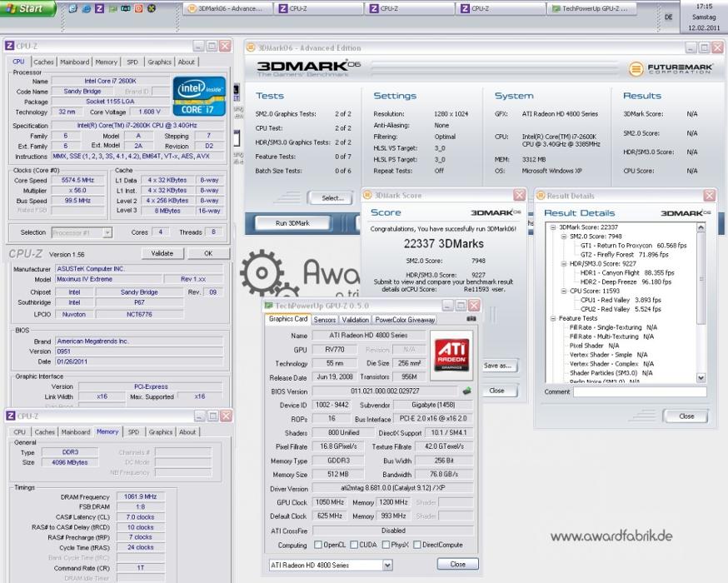Viewport: 728px width, 583px height.
Task: Click the teal monitor quick launch icon
Action: tap(125, 8)
